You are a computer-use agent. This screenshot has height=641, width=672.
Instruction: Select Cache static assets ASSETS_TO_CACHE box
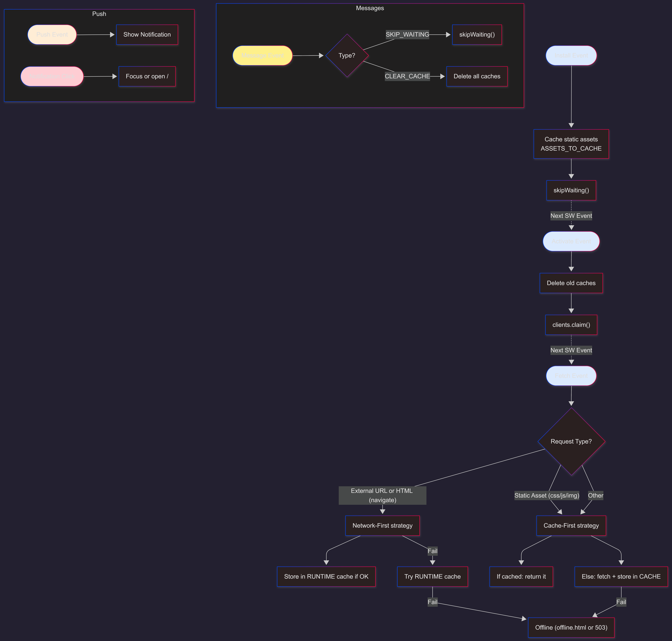[x=571, y=144]
